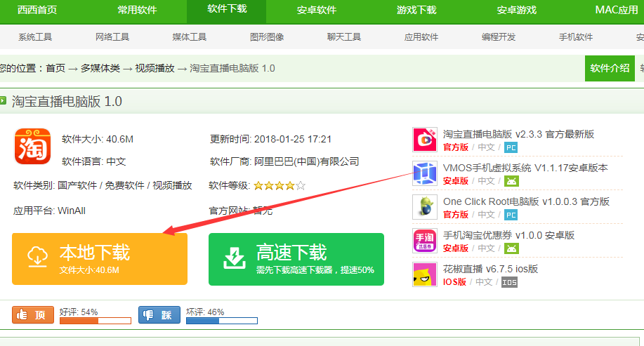Click 国产软件 in 软件类别
The height and width of the screenshot is (346, 644).
click(77, 185)
